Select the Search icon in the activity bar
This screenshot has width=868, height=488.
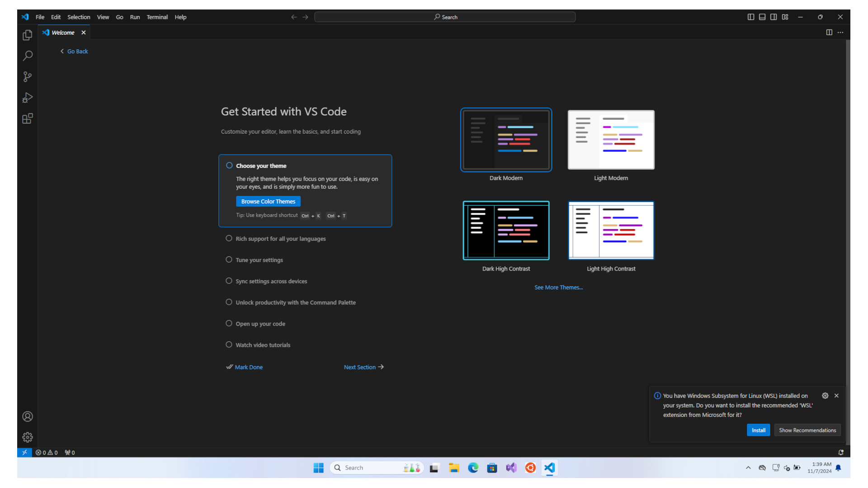click(27, 56)
